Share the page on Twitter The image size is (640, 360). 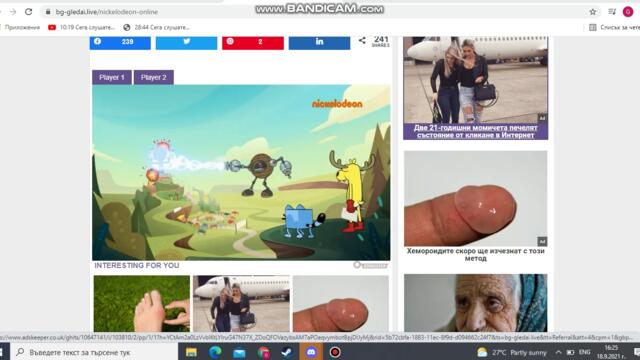pyautogui.click(x=187, y=42)
